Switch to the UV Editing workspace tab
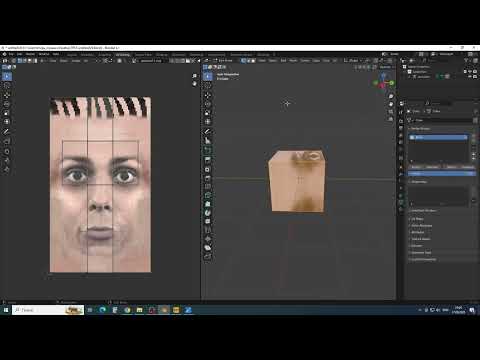The image size is (480, 360). [x=123, y=55]
